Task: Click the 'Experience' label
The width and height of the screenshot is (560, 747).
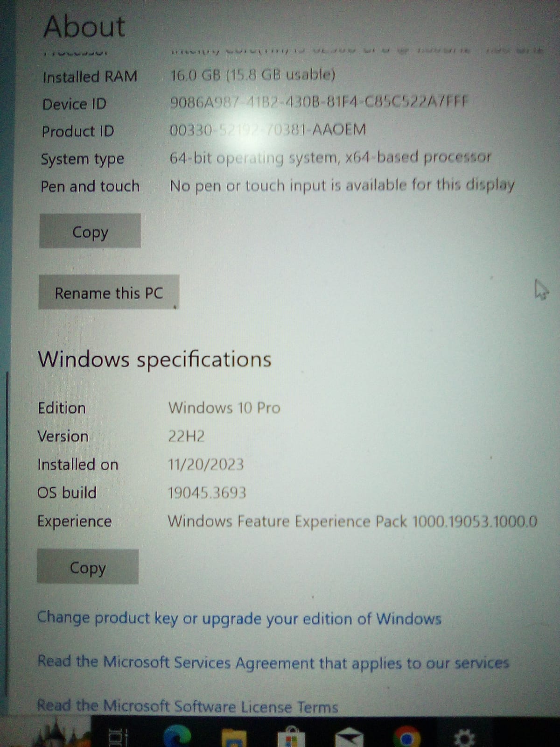Action: pyautogui.click(x=75, y=521)
